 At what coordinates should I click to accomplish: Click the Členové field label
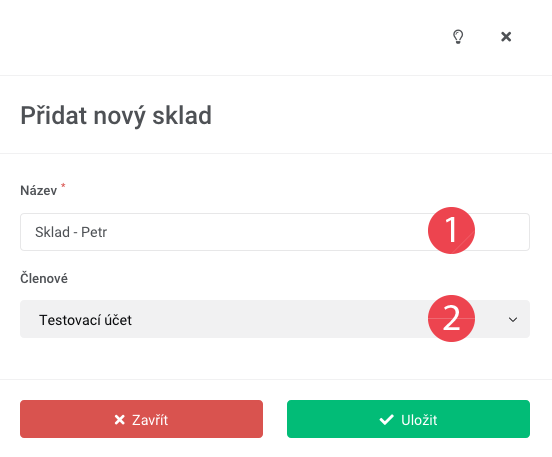pyautogui.click(x=44, y=278)
